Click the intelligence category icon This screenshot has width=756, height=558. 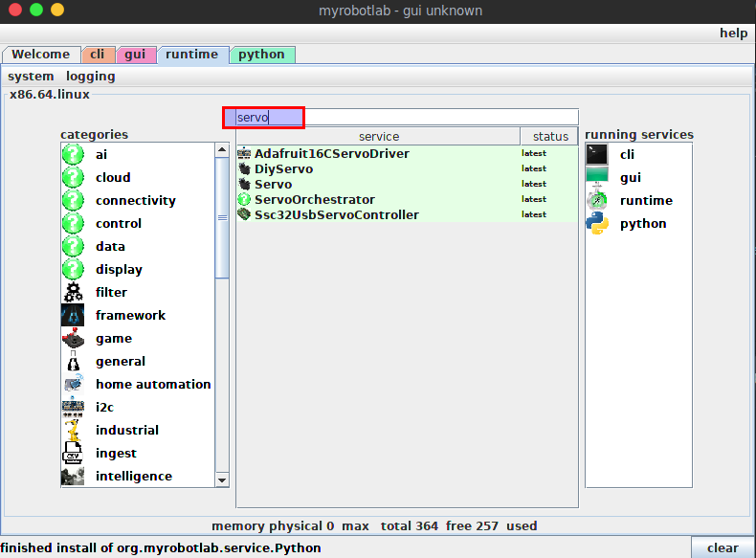(x=73, y=476)
